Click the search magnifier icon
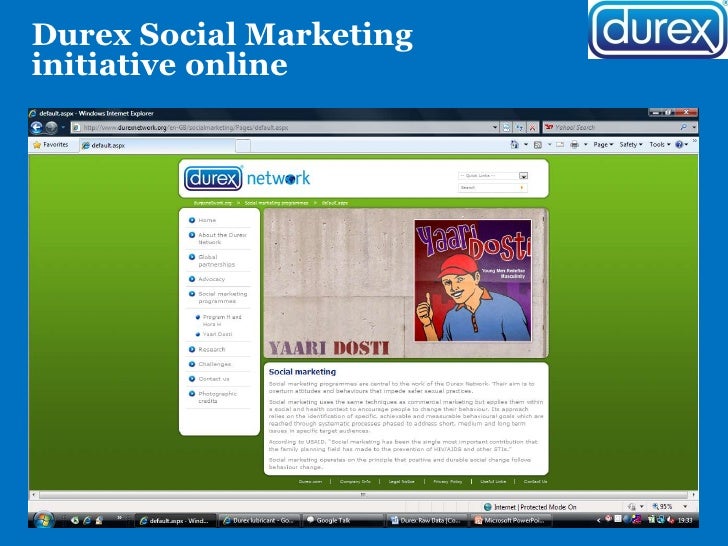The width and height of the screenshot is (728, 546). [683, 127]
